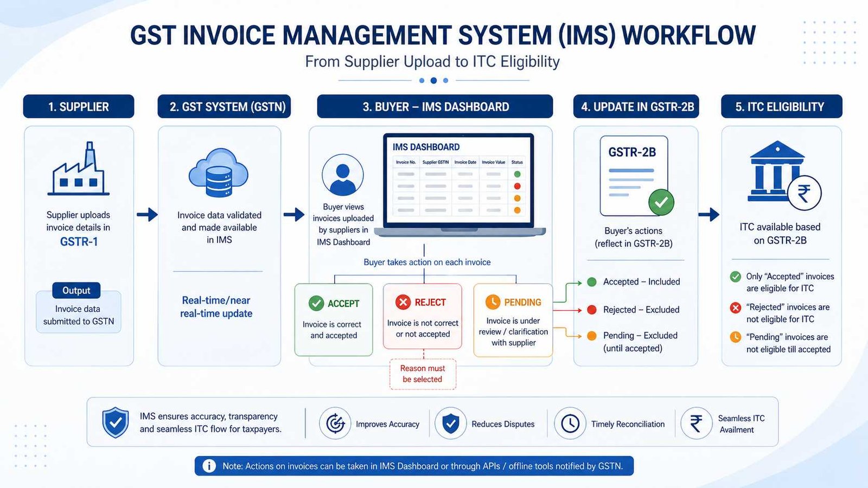Click green status dot in dashboard first row

[517, 174]
